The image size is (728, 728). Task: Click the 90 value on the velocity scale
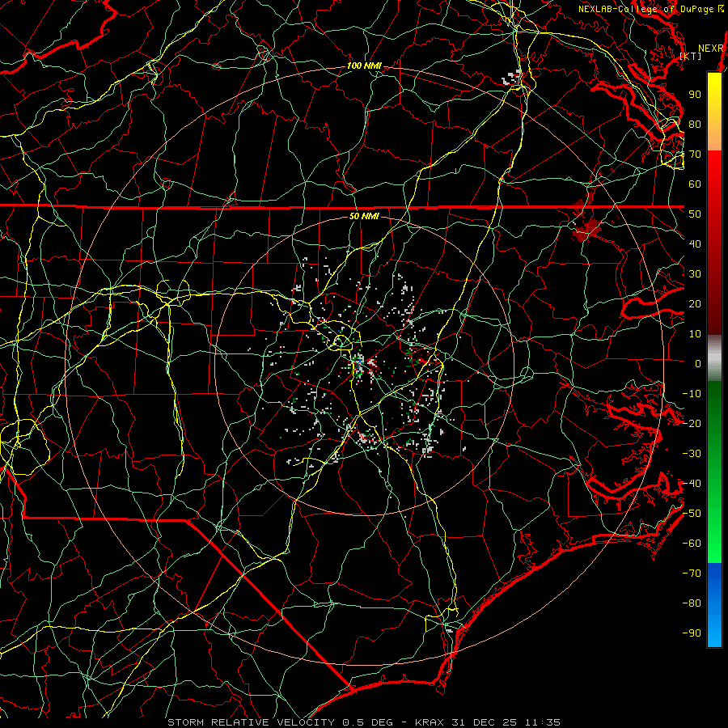pos(695,95)
